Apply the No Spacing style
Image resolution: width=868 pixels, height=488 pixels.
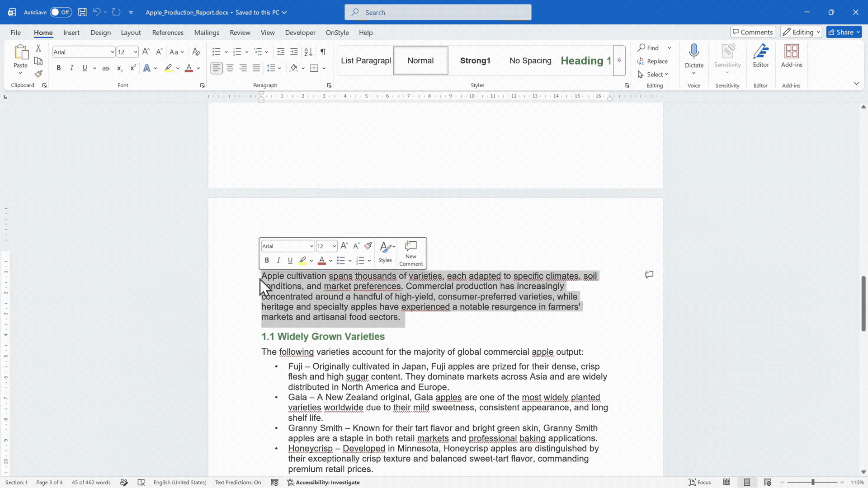click(530, 61)
